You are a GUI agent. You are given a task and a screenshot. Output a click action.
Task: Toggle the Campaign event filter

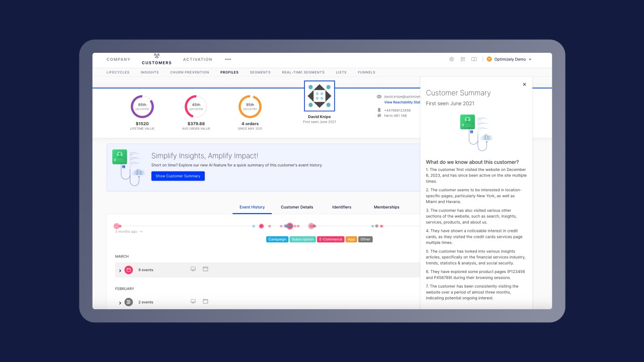(x=277, y=239)
